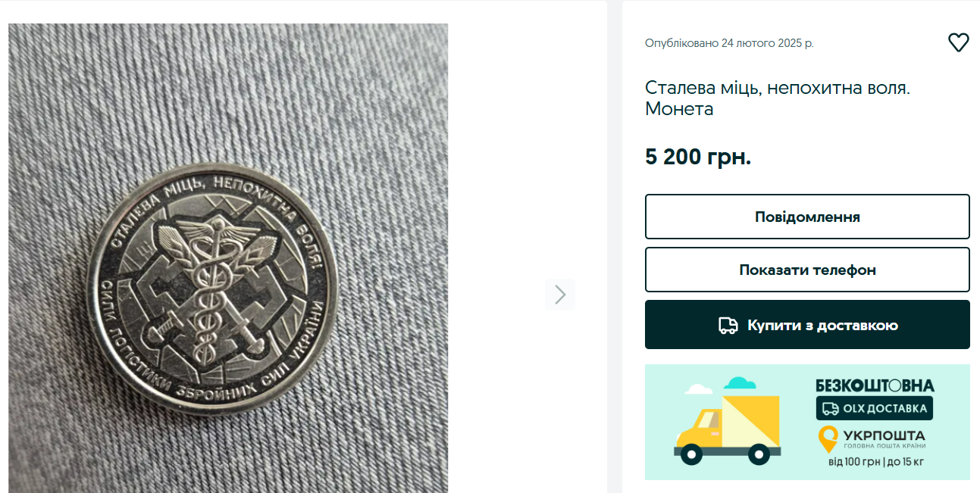Click the price 5 200 грн
This screenshot has height=493, width=980.
(697, 158)
